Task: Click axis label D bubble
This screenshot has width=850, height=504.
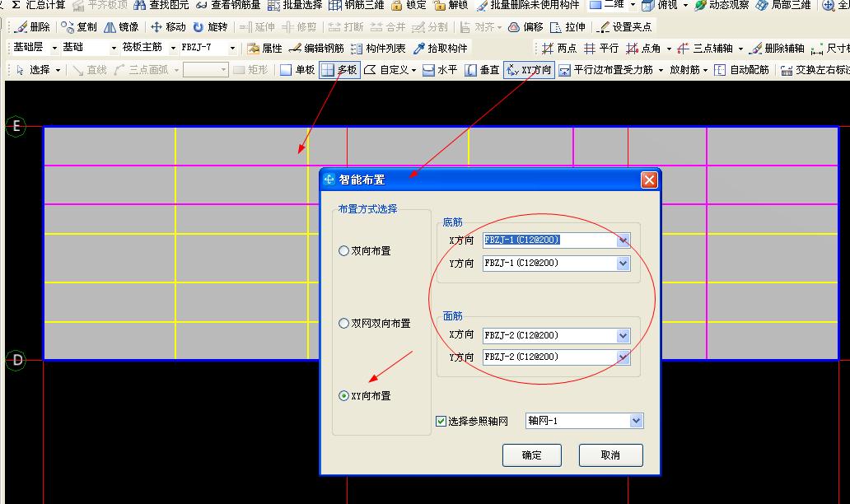Action: [16, 360]
